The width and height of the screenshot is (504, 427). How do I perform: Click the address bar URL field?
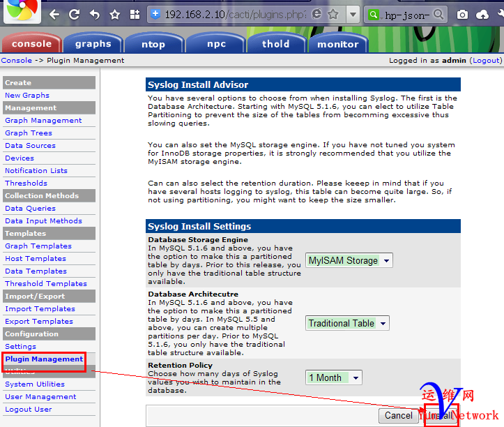coord(235,15)
